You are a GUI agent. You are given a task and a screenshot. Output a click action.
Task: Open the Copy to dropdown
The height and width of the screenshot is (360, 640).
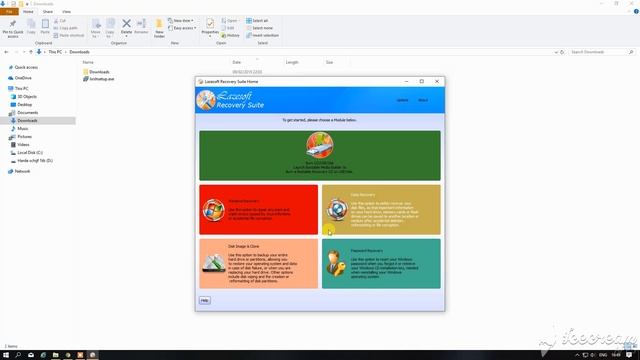pos(110,28)
